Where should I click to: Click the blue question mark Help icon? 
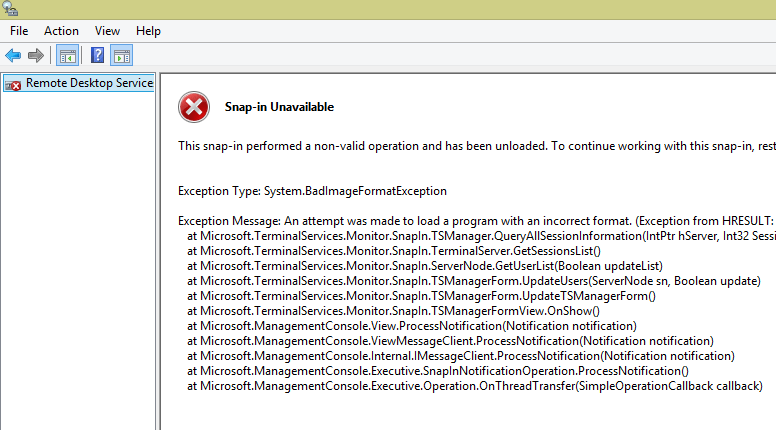[98, 55]
